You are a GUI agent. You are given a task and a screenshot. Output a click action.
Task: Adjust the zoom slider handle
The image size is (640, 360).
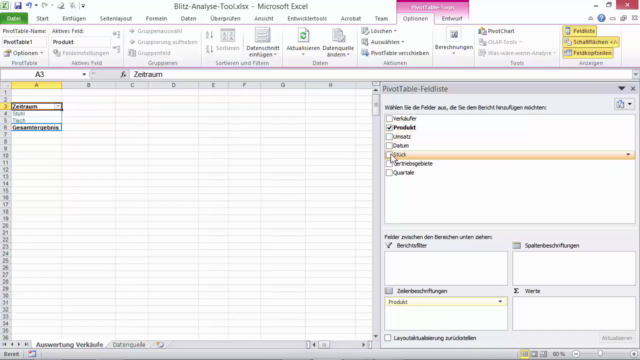(600, 354)
